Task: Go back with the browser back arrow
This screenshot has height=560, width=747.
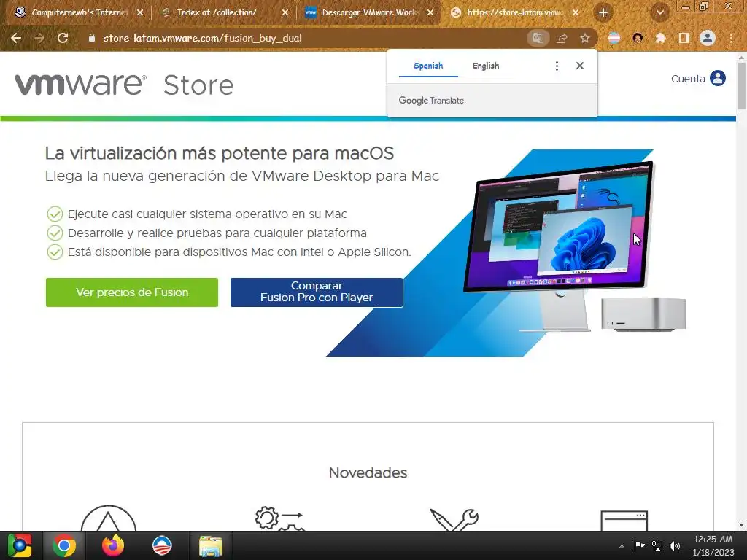Action: [x=16, y=38]
